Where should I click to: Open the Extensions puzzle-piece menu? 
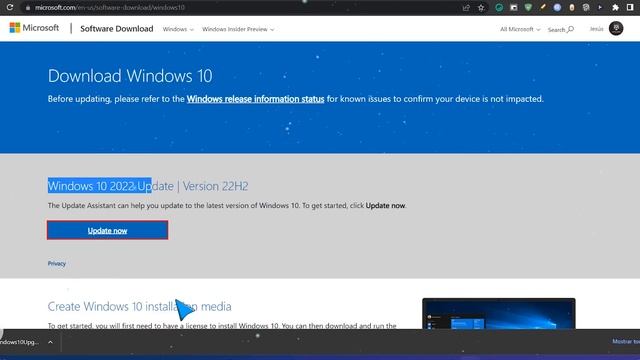(x=616, y=7)
